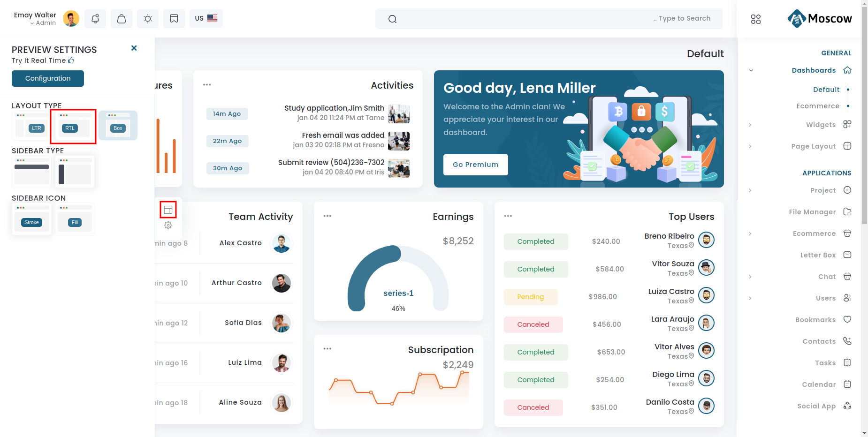The width and height of the screenshot is (868, 437).
Task: Select the RTL layout type
Action: (x=73, y=126)
